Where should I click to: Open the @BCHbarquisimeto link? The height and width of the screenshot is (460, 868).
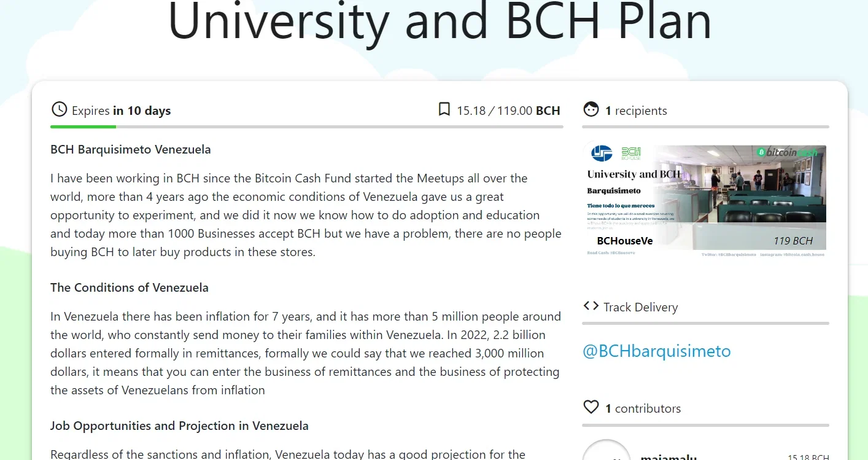[657, 351]
